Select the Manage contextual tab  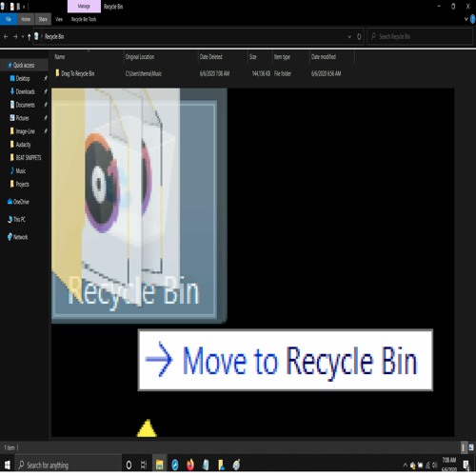(84, 7)
